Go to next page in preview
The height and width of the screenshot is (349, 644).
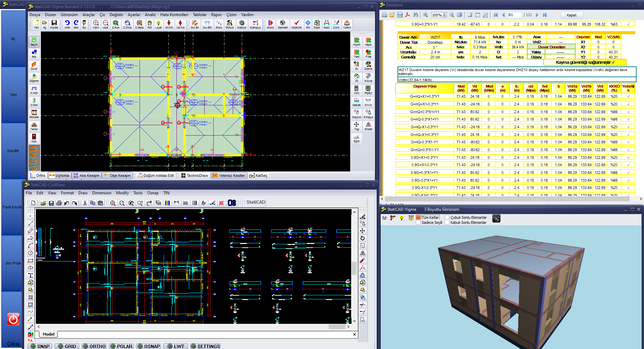[x=537, y=15]
